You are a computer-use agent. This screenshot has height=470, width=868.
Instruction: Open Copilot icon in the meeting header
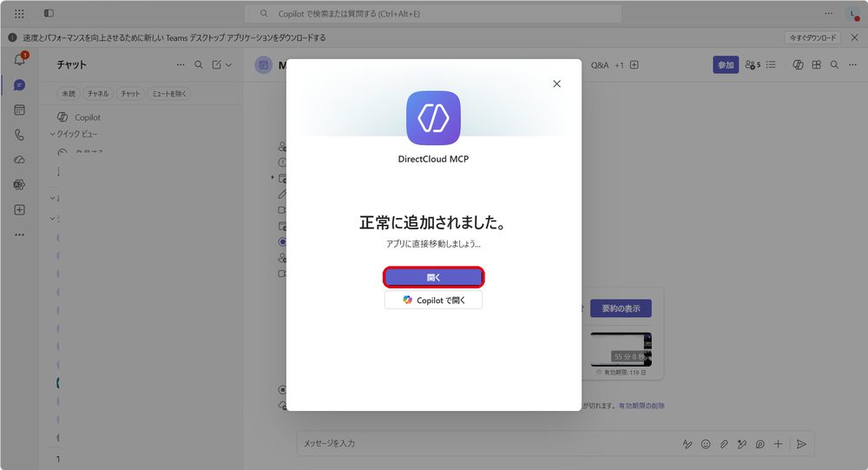798,65
